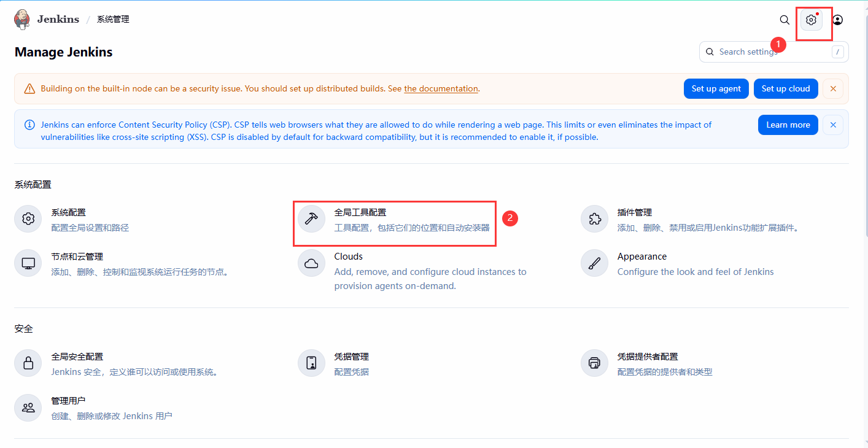Open the Clouds link title
This screenshot has width=868, height=448.
click(x=348, y=257)
